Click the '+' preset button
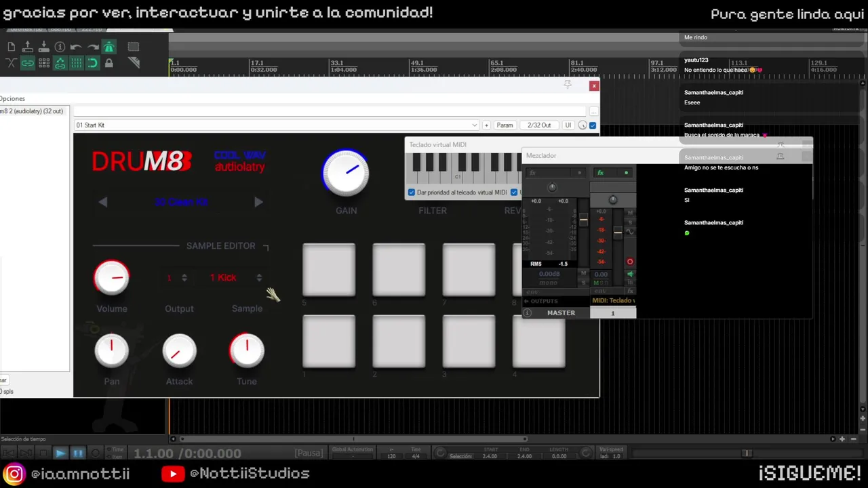The width and height of the screenshot is (868, 488). click(x=486, y=125)
